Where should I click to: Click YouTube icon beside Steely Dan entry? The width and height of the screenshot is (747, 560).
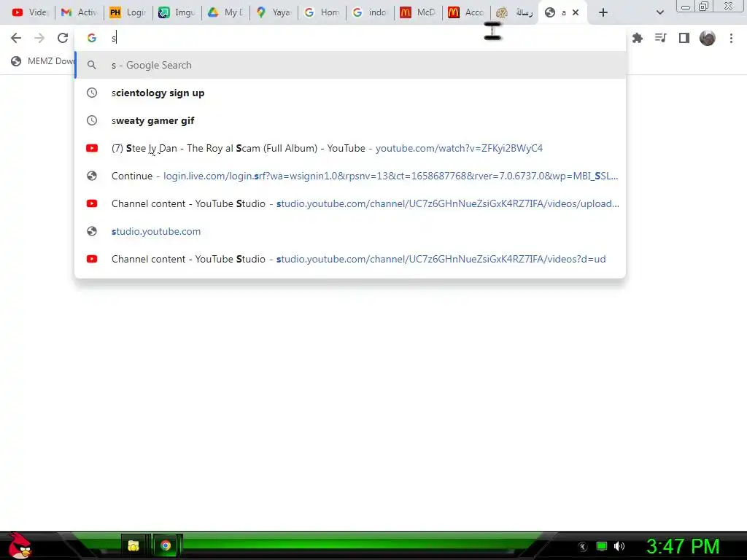(92, 148)
